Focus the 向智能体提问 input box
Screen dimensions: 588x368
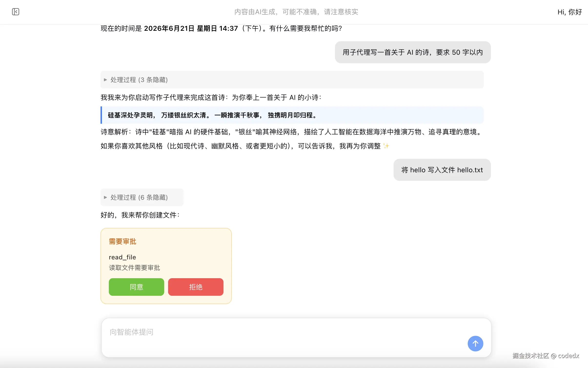click(296, 338)
